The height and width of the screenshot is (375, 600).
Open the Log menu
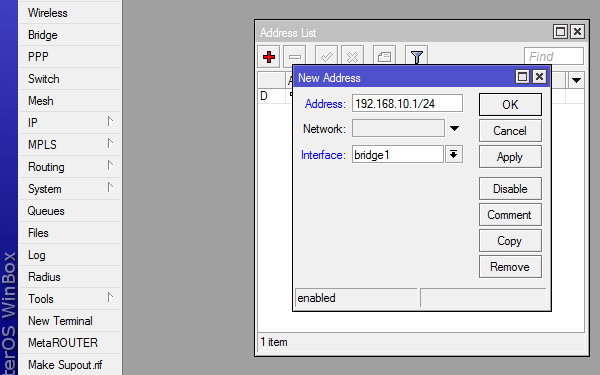point(70,255)
